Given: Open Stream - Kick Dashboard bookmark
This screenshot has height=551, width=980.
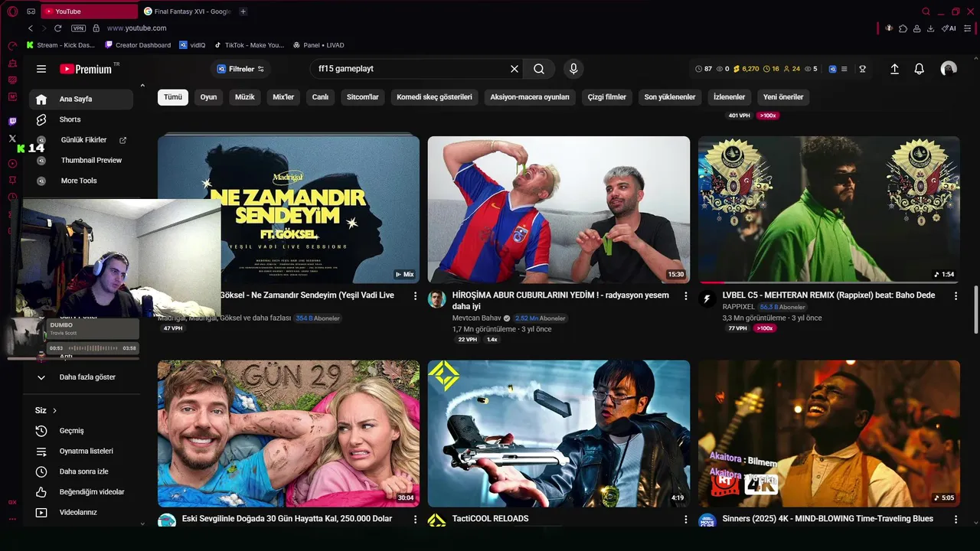Looking at the screenshot, I should click(x=60, y=45).
